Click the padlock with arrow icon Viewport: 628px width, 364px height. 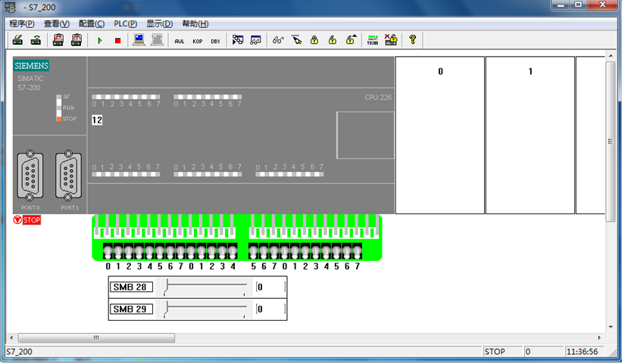351,40
